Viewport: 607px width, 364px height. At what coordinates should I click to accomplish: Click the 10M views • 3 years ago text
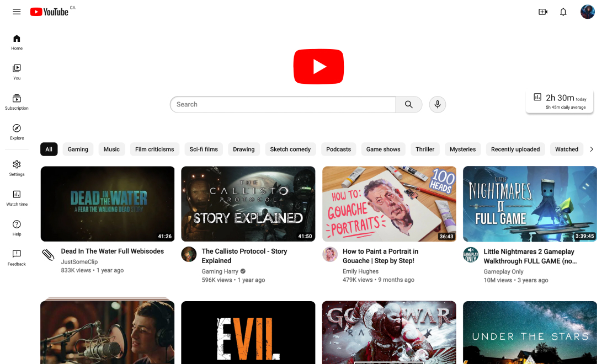pos(515,281)
